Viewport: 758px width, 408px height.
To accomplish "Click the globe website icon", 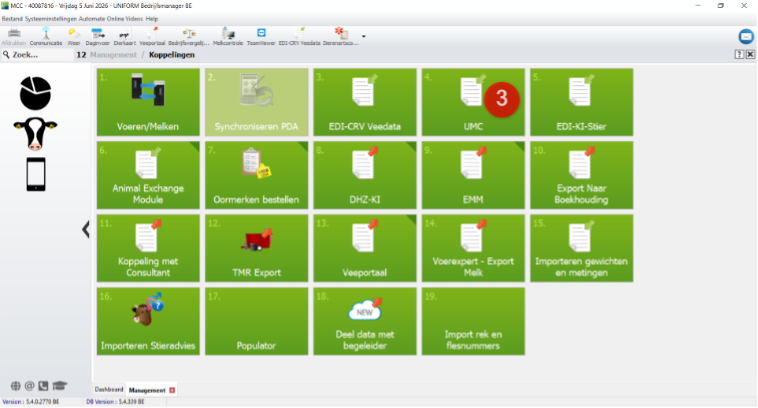I will (15, 386).
